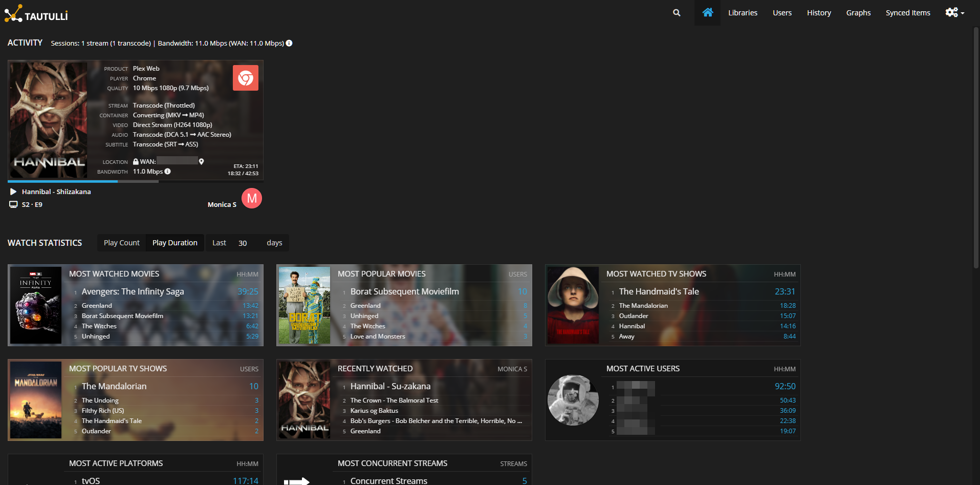980x485 pixels.
Task: Open Hannibal - Shiizakana link
Action: click(56, 192)
